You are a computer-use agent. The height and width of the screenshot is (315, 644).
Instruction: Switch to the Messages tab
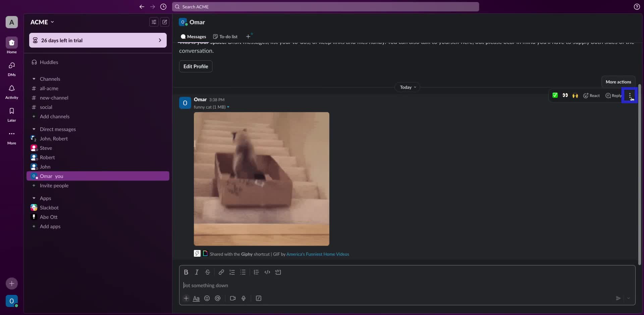(193, 37)
